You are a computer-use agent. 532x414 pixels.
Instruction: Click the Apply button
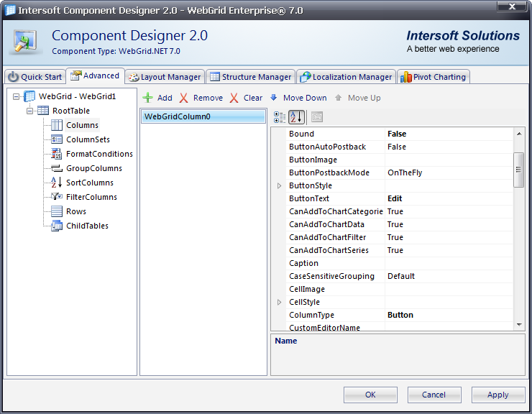pyautogui.click(x=497, y=395)
